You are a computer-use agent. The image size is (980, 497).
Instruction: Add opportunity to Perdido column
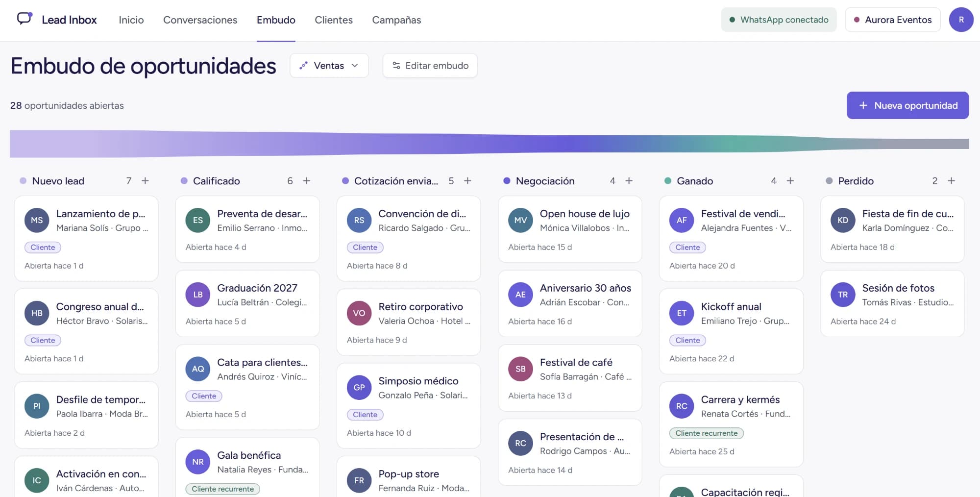tap(952, 181)
